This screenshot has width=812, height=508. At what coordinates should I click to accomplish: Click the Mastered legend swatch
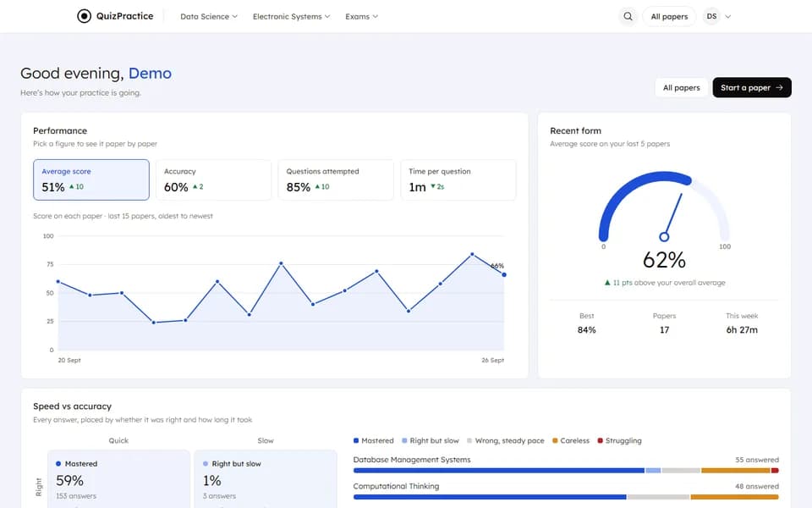[x=356, y=440]
